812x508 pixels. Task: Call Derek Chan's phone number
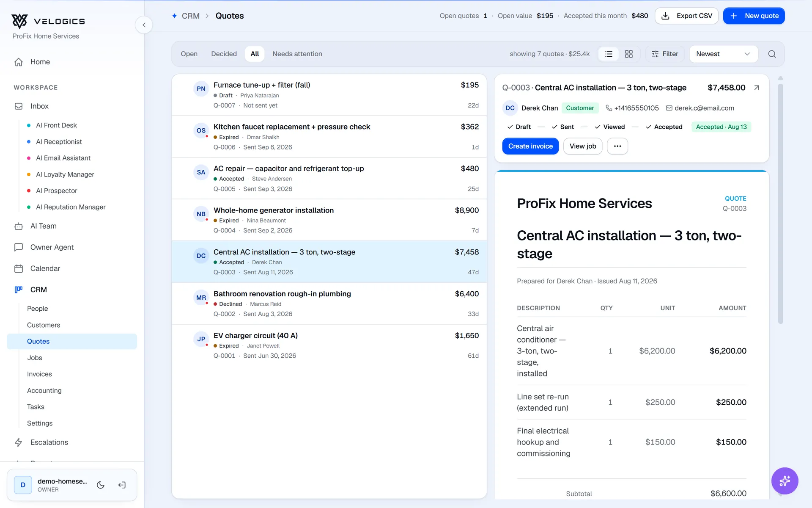632,108
